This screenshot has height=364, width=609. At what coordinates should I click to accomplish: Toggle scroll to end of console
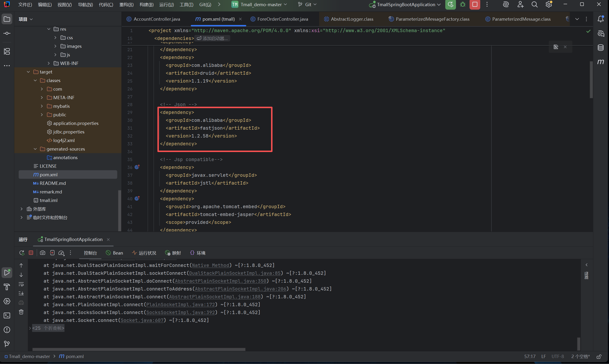pos(21,293)
